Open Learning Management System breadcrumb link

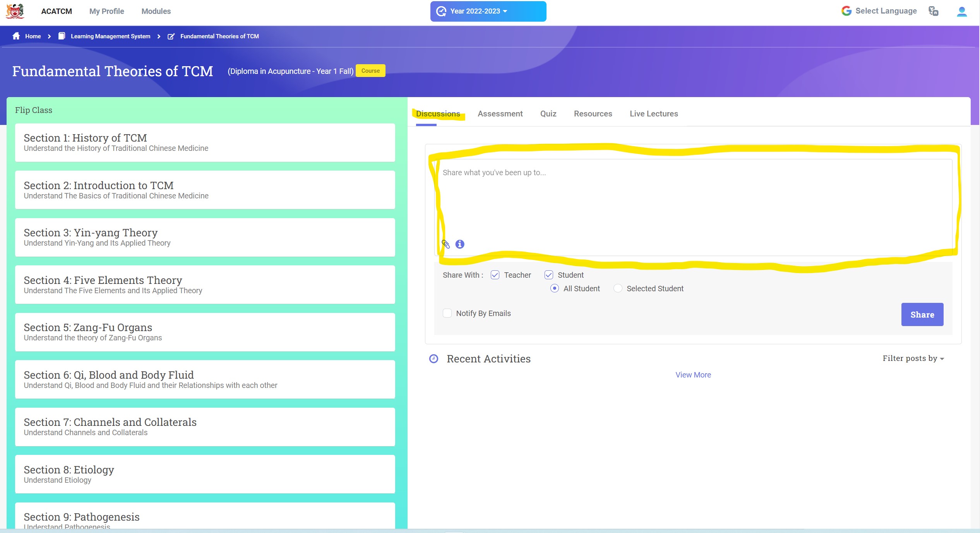coord(110,36)
